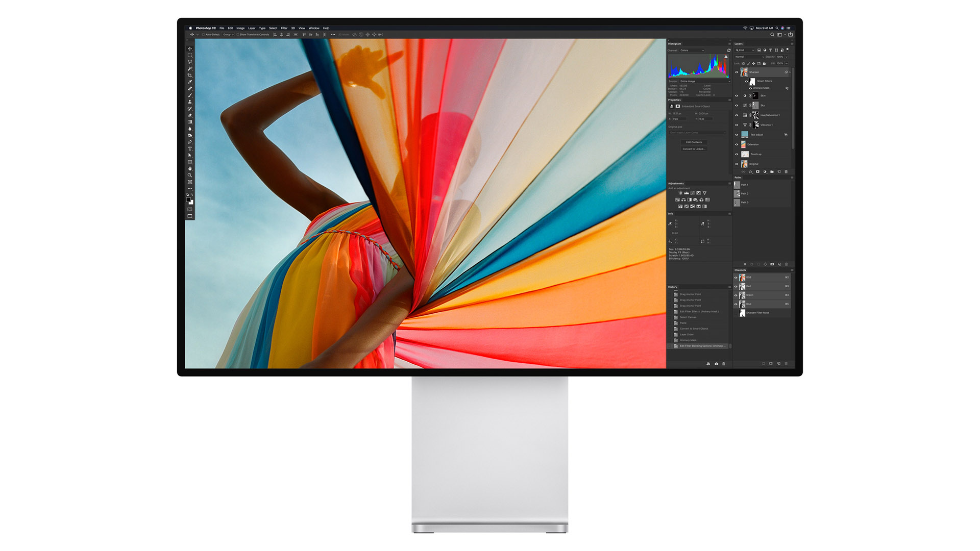Open the histogram Source dropdown

pyautogui.click(x=704, y=81)
